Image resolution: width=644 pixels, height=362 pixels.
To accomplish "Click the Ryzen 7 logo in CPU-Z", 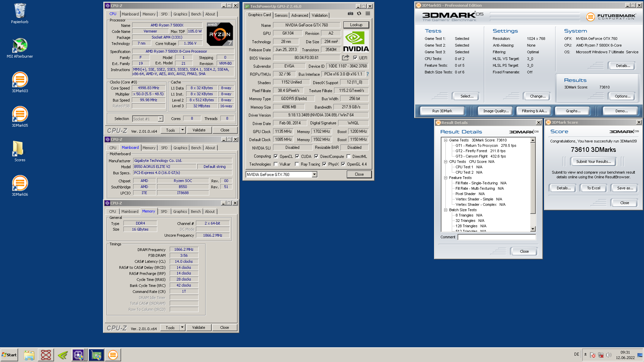I will point(220,34).
